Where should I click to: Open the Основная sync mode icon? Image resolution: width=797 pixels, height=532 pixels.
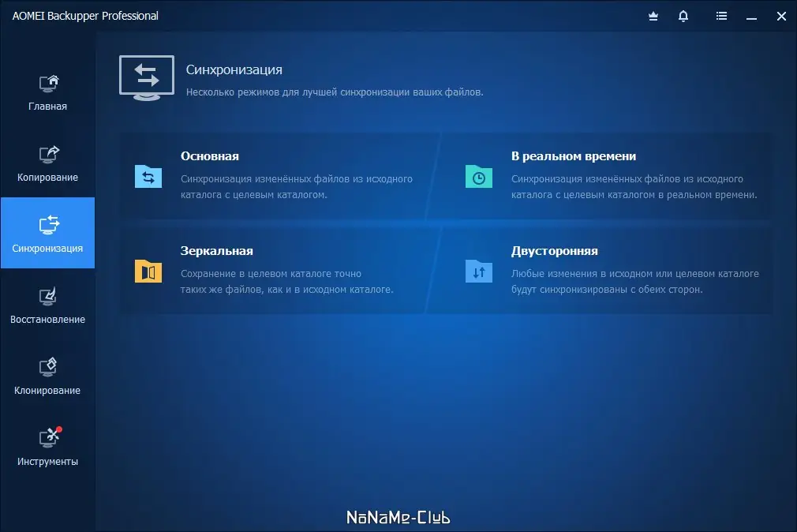[148, 177]
